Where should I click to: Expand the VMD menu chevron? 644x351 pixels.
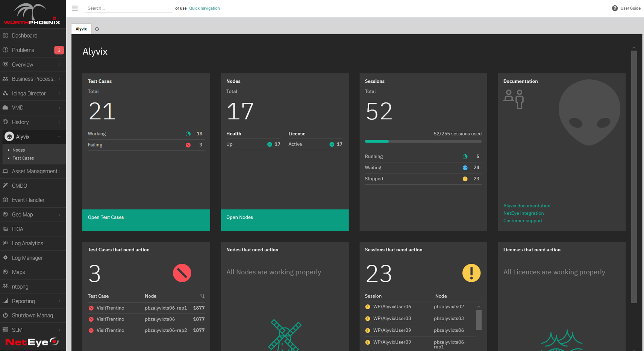click(59, 108)
